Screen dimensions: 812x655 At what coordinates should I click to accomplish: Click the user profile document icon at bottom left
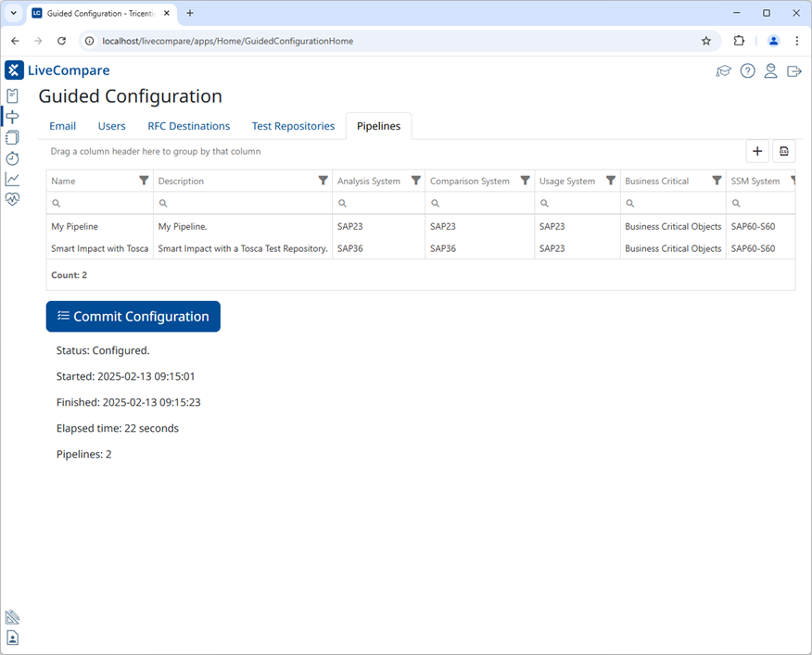coord(12,637)
